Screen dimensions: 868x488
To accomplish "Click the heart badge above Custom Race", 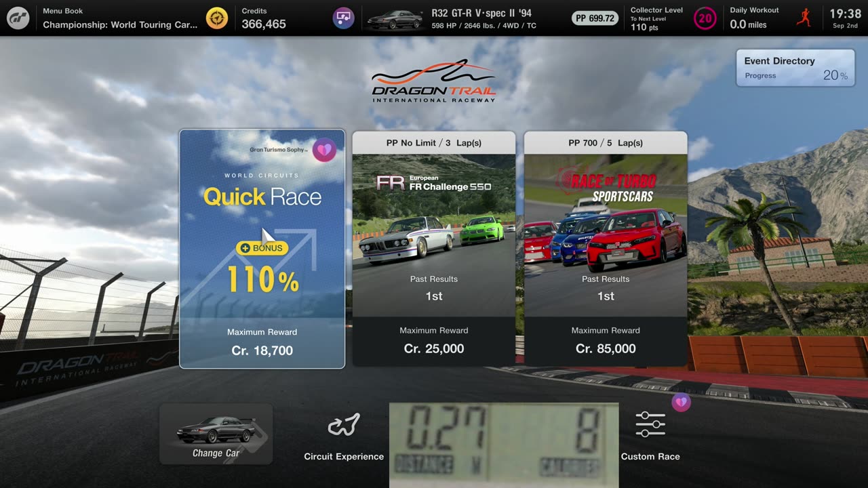I will coord(681,403).
